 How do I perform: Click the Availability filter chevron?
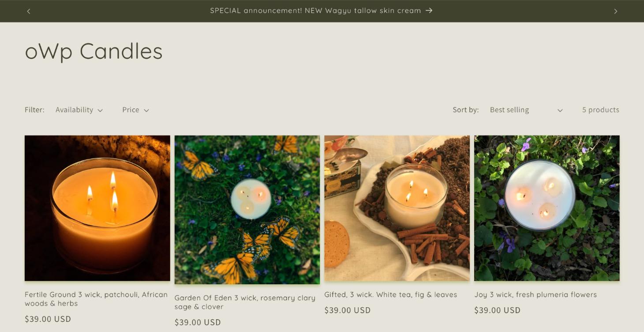[x=100, y=110]
